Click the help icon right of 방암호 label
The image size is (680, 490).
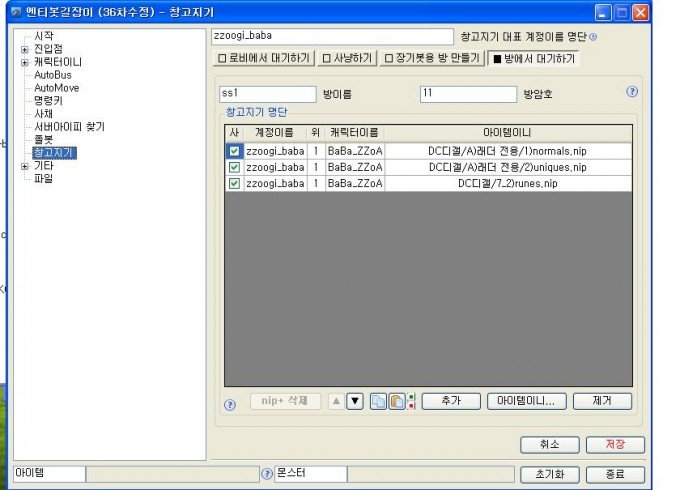(632, 91)
